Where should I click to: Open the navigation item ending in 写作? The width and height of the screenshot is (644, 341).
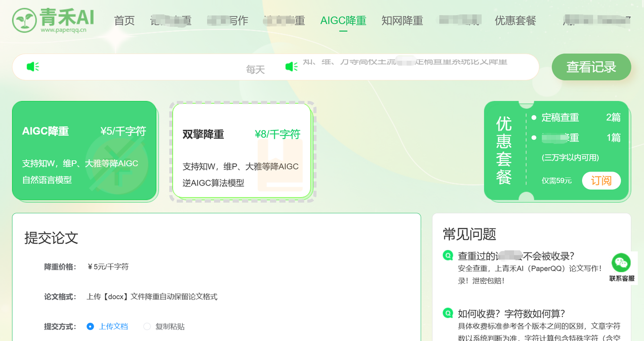tap(227, 21)
